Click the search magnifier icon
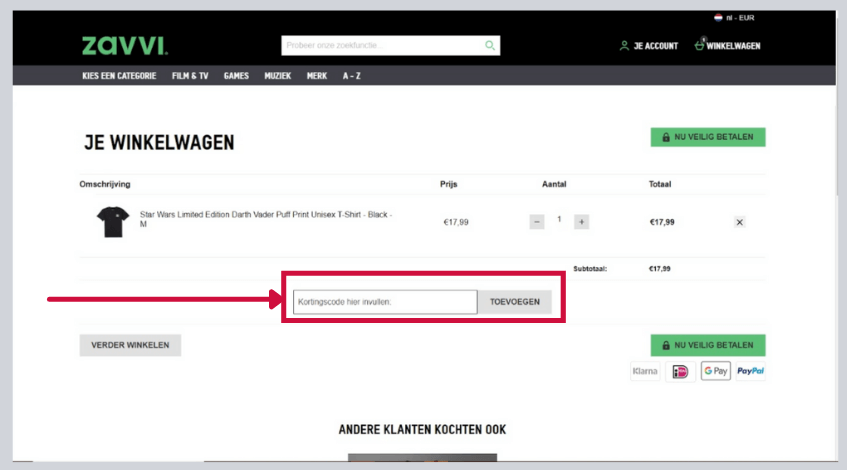 click(x=489, y=45)
